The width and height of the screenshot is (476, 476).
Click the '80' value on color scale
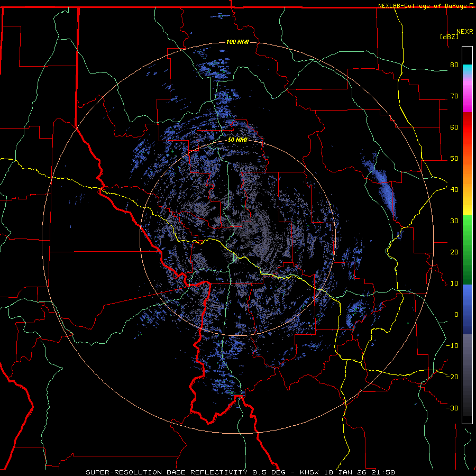coord(454,65)
